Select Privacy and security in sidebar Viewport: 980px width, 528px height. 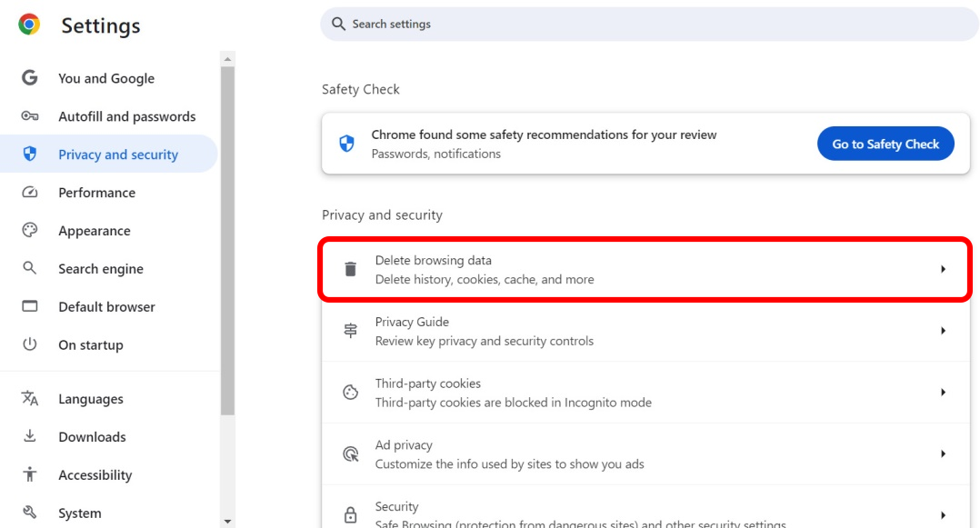[x=109, y=154]
